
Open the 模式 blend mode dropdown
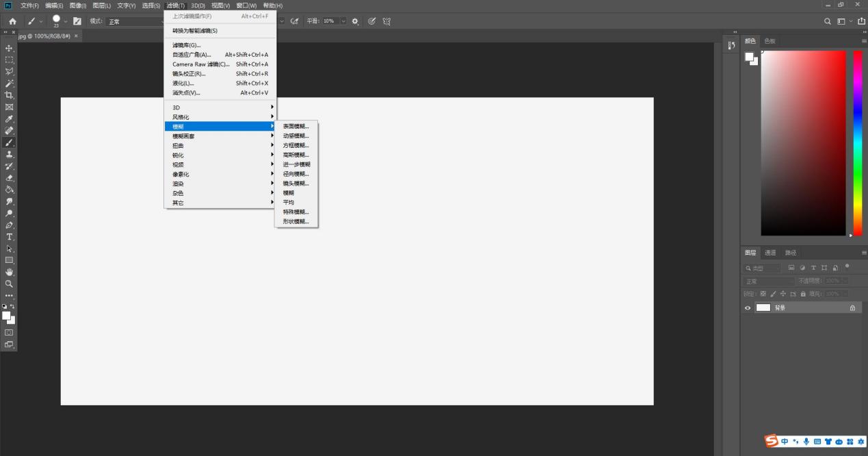pyautogui.click(x=135, y=21)
